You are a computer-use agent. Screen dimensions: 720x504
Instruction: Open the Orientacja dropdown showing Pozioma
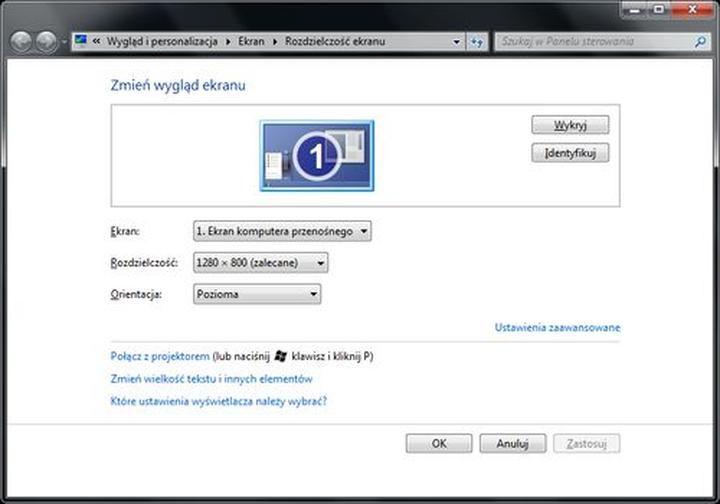257,294
